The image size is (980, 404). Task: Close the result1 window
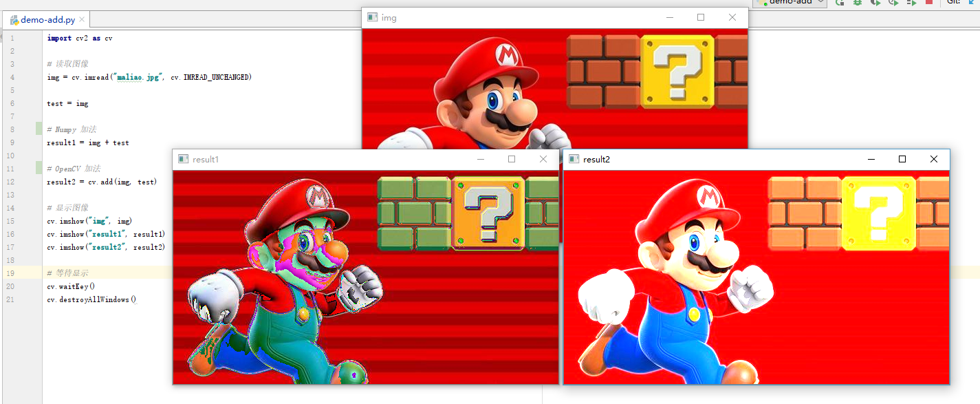[x=543, y=159]
